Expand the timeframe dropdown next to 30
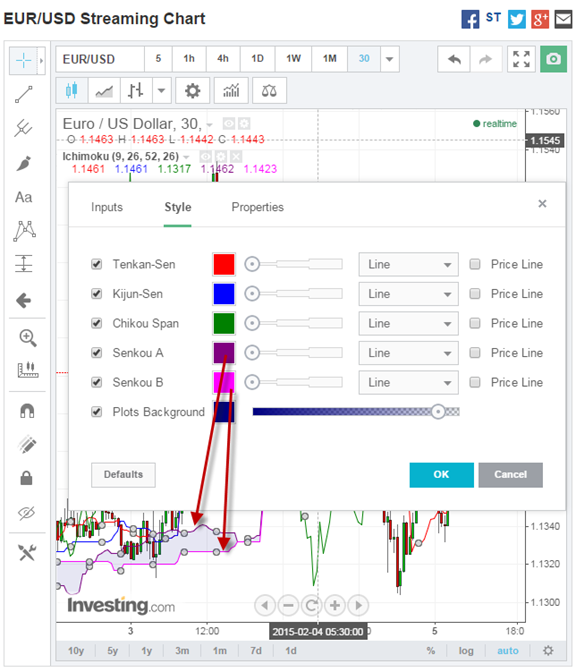Viewport: 576px width, 672px height. point(390,59)
